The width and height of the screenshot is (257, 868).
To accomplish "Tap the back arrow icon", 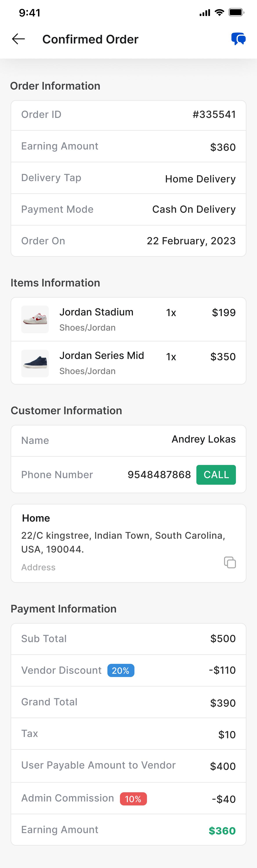I will (x=18, y=39).
